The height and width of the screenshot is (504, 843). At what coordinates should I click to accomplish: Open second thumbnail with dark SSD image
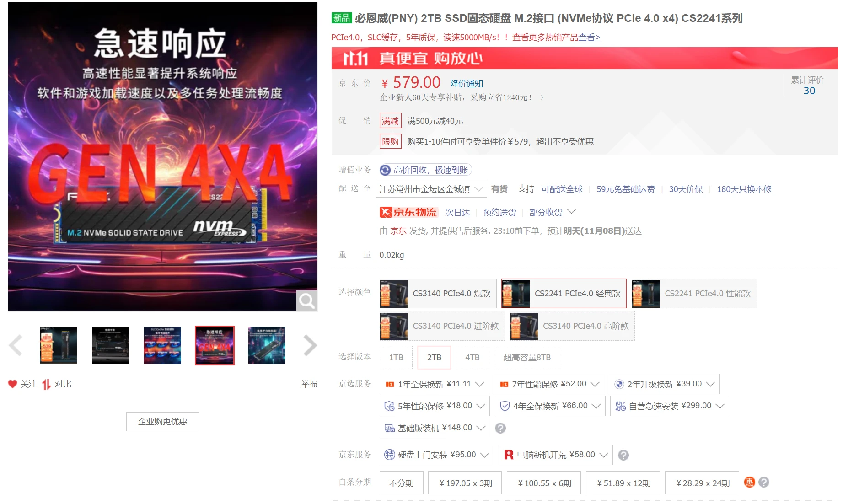[x=110, y=345]
